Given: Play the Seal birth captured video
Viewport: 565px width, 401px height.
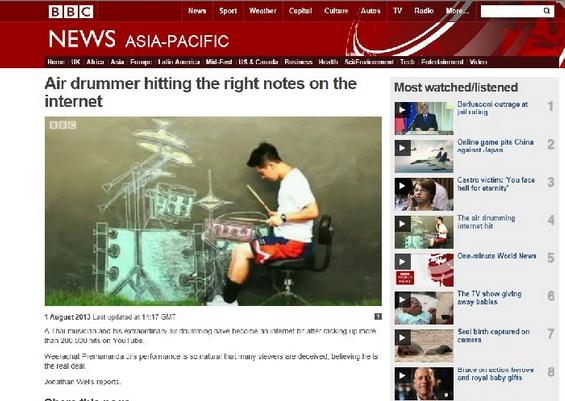Looking at the screenshot, I should click(424, 346).
